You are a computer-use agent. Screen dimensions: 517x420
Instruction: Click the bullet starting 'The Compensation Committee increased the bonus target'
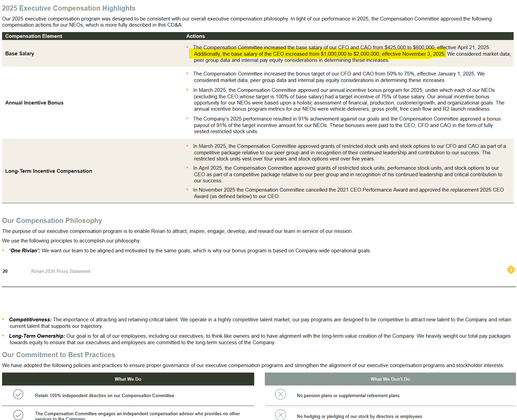(339, 77)
